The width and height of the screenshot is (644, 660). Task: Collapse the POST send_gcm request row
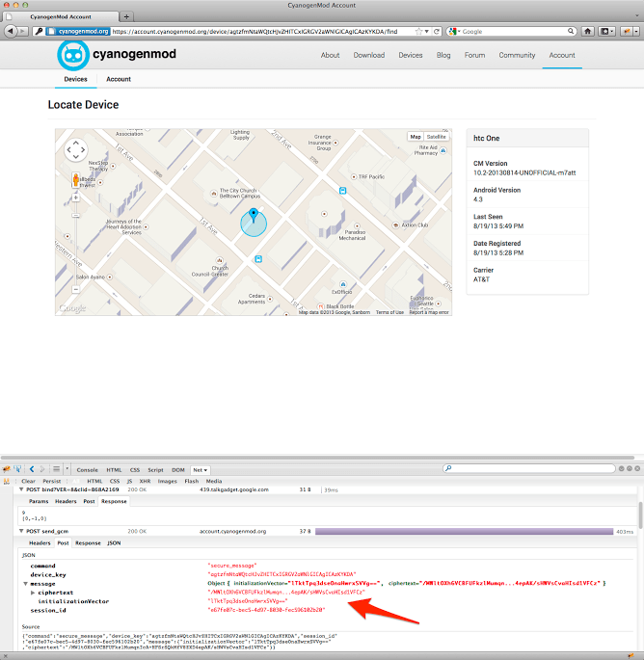(x=21, y=531)
